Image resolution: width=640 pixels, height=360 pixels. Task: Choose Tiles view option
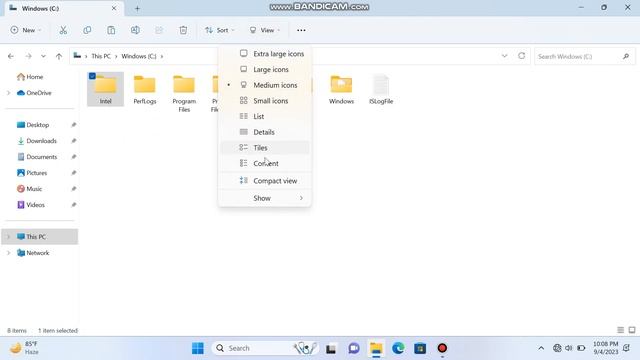pos(265,148)
